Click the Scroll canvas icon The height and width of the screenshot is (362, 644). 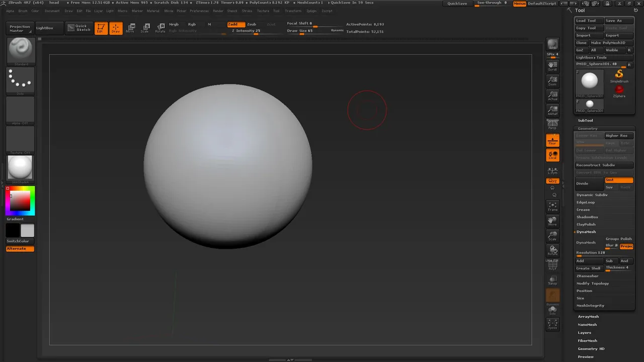click(552, 67)
